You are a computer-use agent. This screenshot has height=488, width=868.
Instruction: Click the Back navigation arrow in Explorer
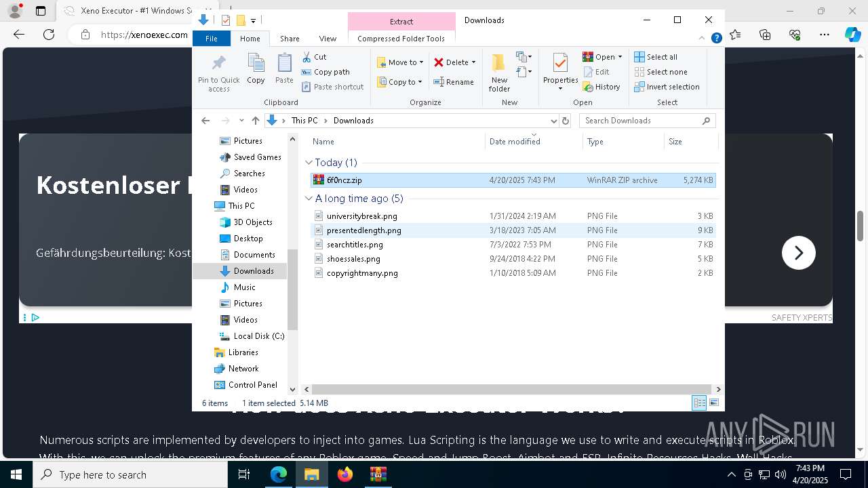205,121
